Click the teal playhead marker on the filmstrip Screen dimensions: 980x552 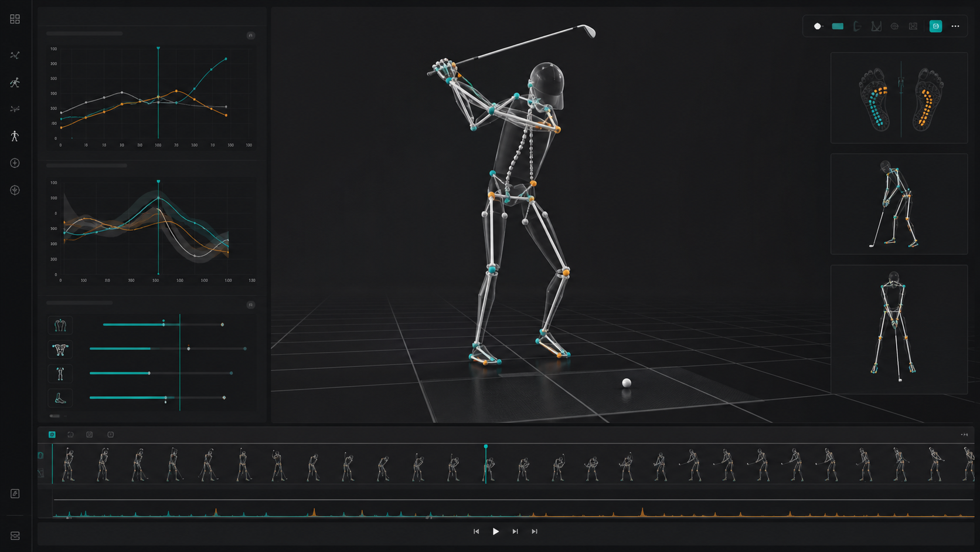pyautogui.click(x=486, y=447)
